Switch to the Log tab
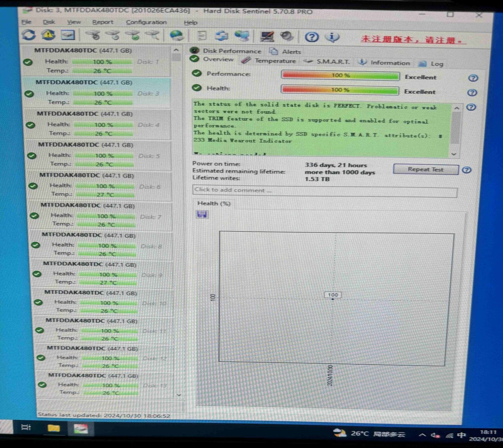503x448 pixels. [x=431, y=63]
